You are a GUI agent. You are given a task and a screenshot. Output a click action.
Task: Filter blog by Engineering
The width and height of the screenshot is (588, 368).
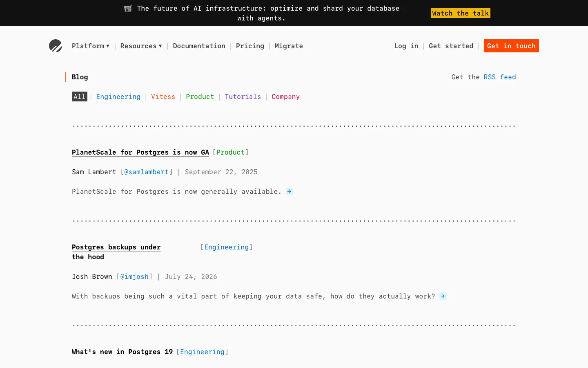click(118, 96)
